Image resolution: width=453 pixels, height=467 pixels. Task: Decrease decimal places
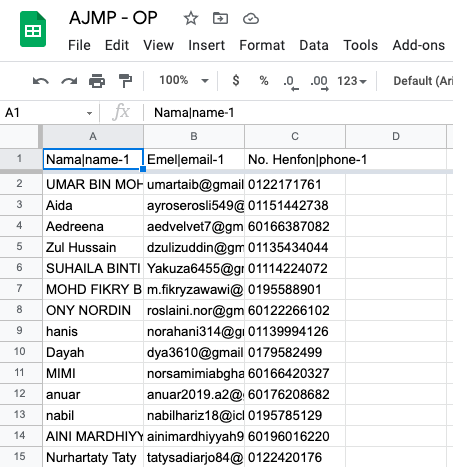click(x=291, y=82)
